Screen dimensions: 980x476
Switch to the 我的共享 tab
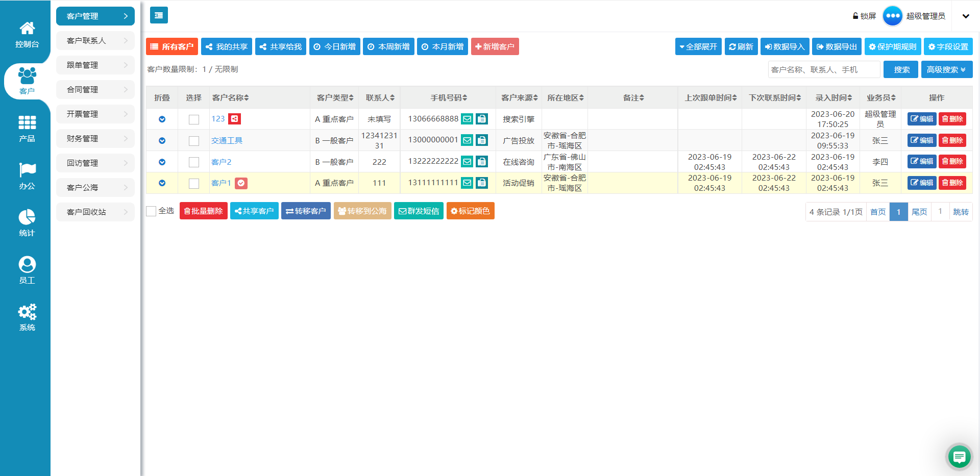(227, 46)
